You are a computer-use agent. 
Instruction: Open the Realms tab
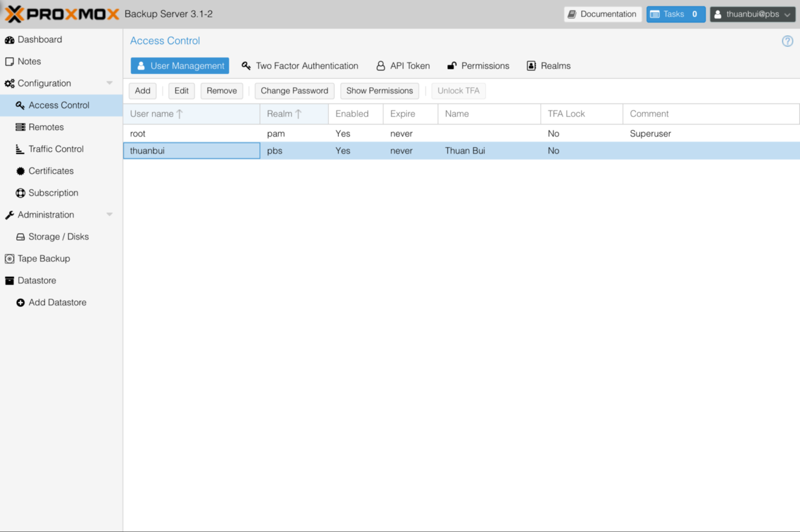pos(548,65)
